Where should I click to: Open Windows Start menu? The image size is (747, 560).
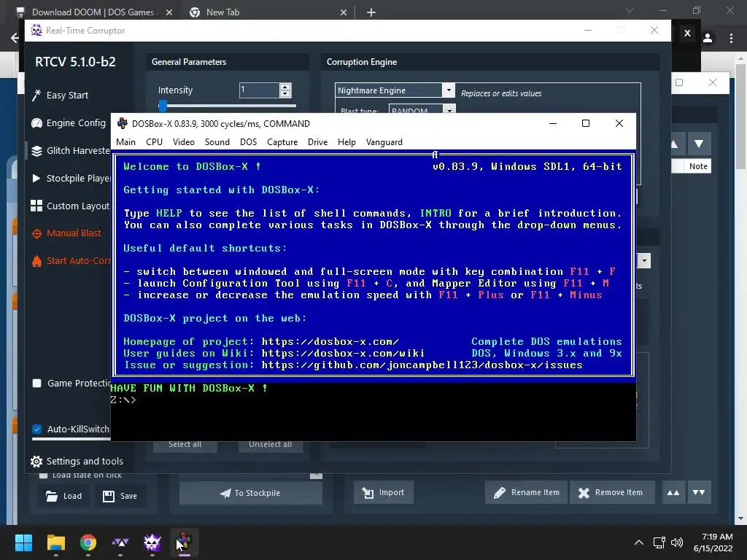(x=23, y=542)
